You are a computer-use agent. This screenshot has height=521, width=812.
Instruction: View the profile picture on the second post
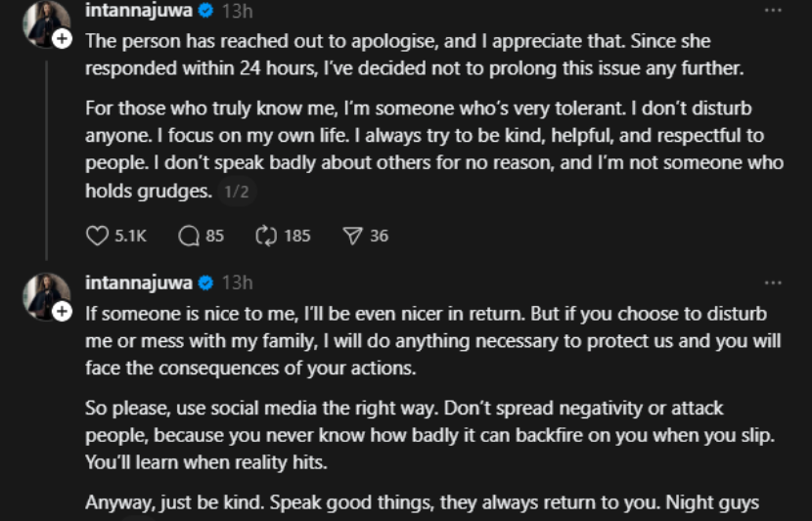[45, 293]
